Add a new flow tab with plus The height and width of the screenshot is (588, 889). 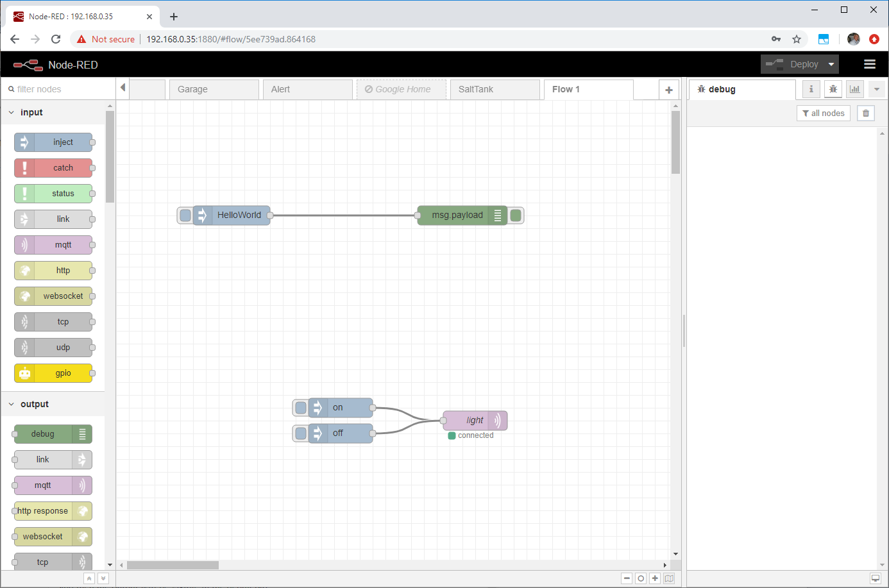pos(669,90)
